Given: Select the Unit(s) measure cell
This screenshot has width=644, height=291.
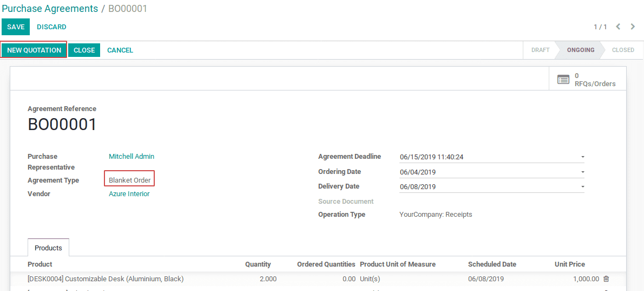Looking at the screenshot, I should click(370, 279).
